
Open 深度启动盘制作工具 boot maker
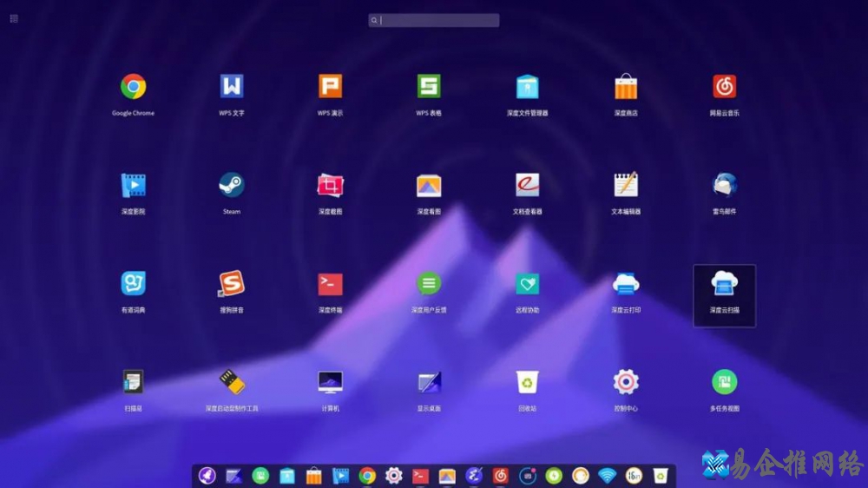point(232,382)
